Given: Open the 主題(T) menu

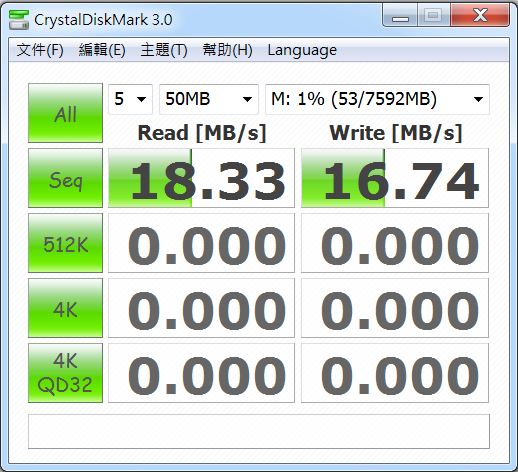Looking at the screenshot, I should [x=164, y=50].
